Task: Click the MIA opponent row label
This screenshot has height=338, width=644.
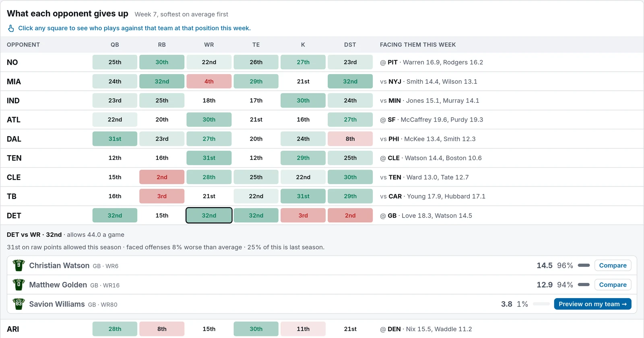Action: tap(14, 81)
